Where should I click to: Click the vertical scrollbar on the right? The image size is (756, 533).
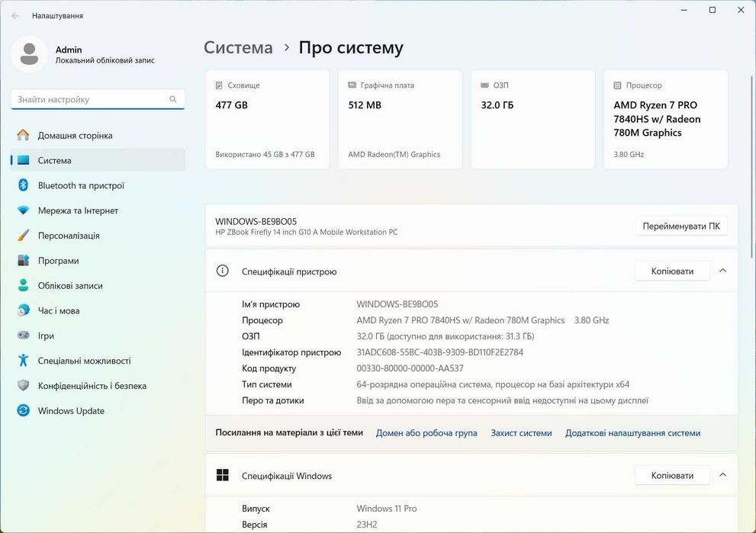(753, 169)
